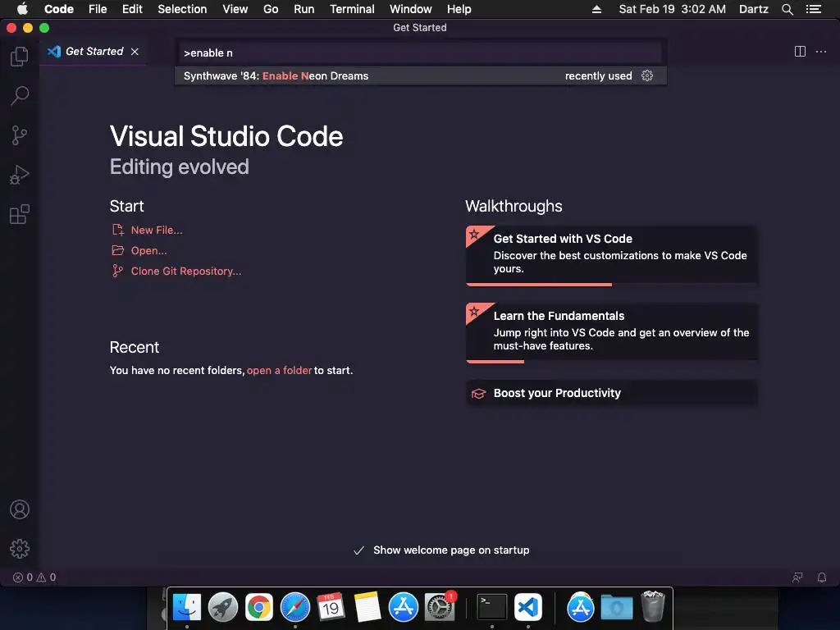Click the open a folder link
The width and height of the screenshot is (840, 630).
[x=279, y=370]
